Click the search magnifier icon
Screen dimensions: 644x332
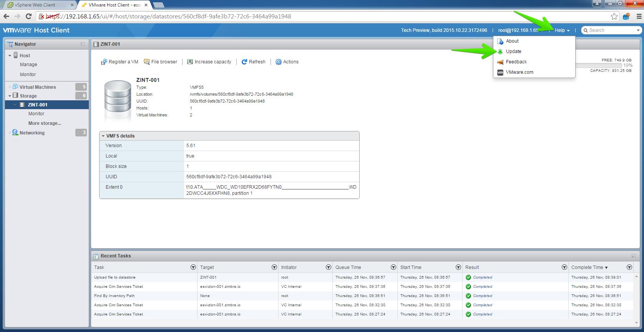click(x=586, y=30)
